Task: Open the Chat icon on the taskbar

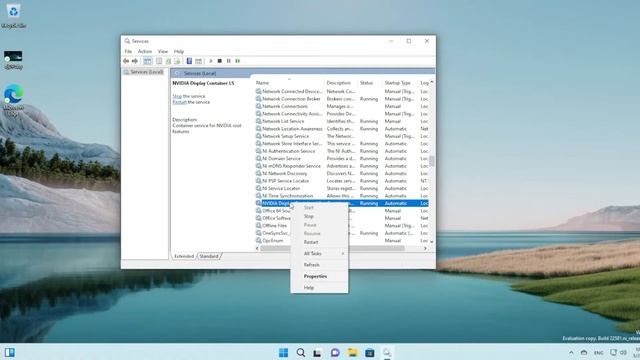Action: 335,353
